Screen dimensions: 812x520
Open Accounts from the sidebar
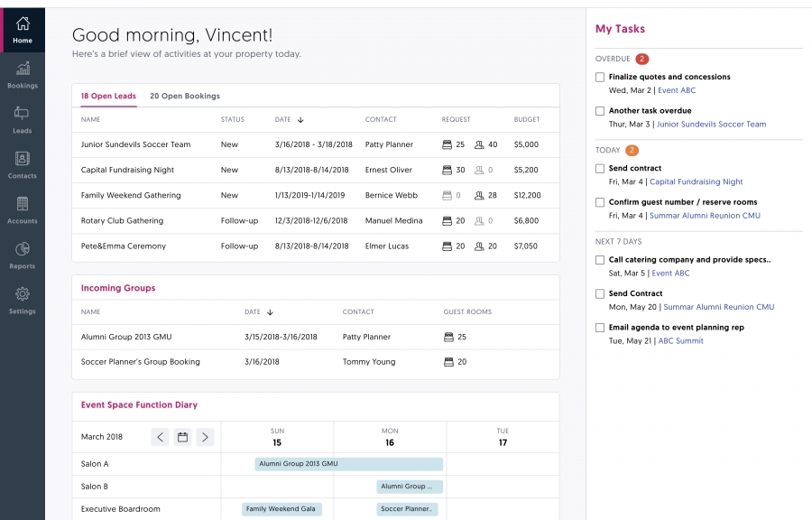23,209
